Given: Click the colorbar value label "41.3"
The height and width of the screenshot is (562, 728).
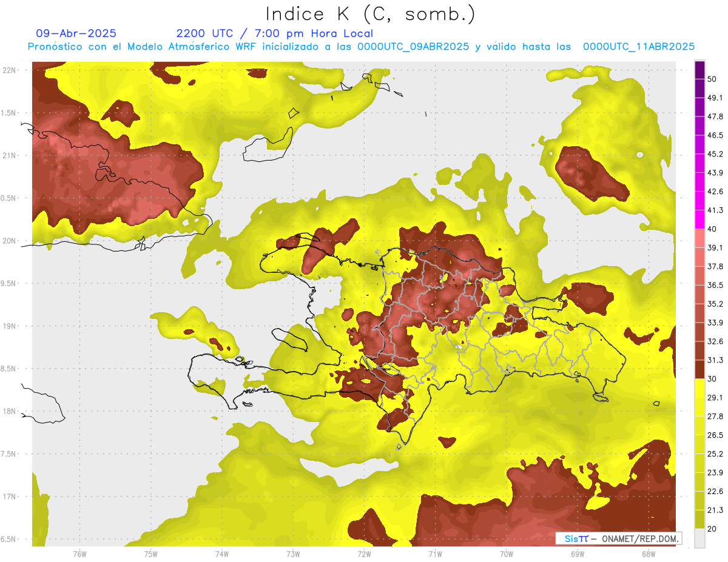Looking at the screenshot, I should pyautogui.click(x=715, y=210).
